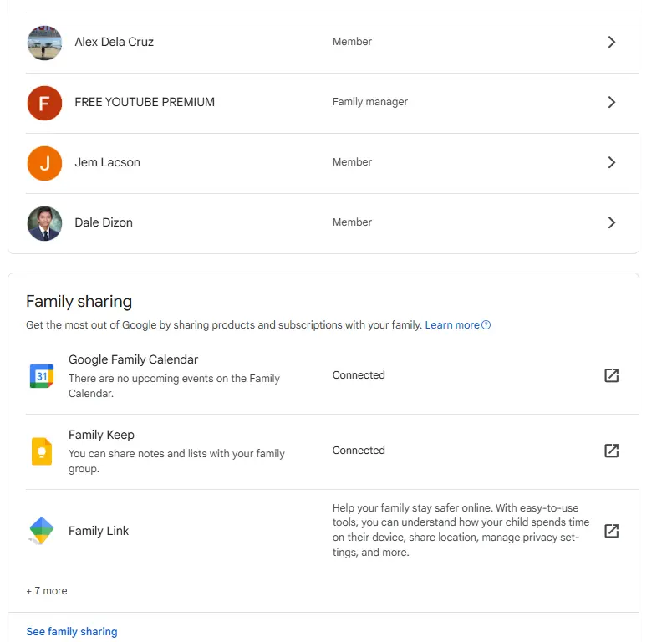The width and height of the screenshot is (672, 642).
Task: Click Connected status for Family Keep
Action: pos(359,451)
